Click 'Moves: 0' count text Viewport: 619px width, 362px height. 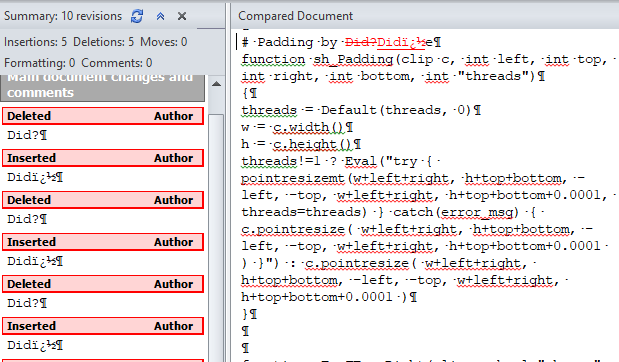click(x=163, y=42)
